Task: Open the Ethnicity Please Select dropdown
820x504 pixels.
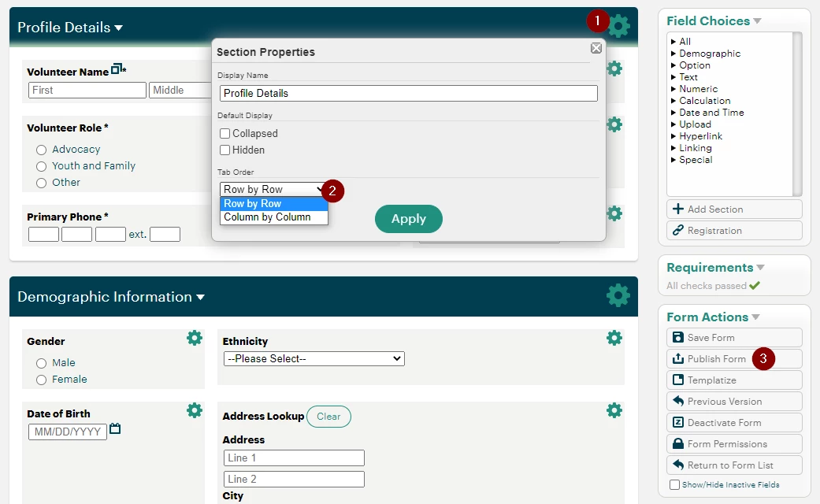Action: coord(314,358)
